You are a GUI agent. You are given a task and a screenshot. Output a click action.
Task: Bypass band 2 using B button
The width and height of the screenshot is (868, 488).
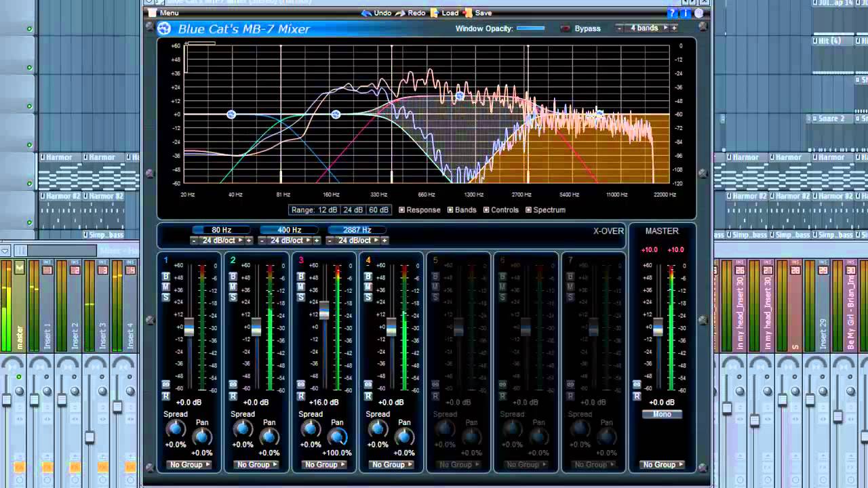[x=233, y=277]
